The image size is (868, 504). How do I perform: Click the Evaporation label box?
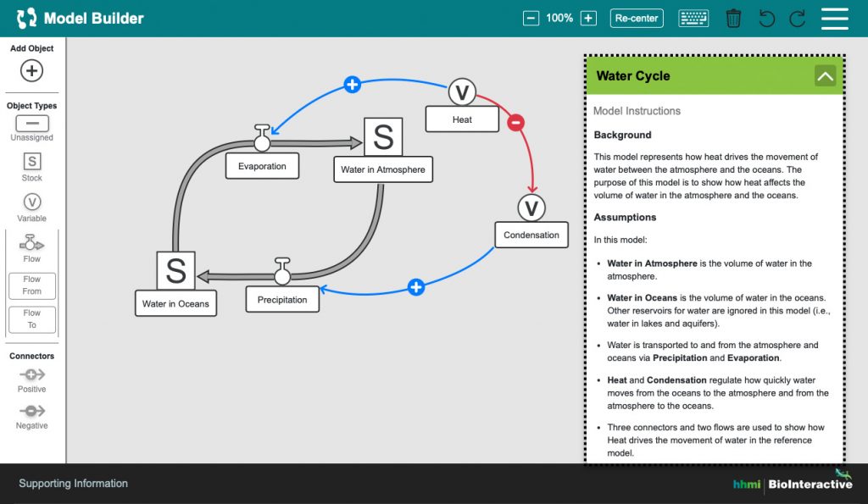tap(263, 166)
